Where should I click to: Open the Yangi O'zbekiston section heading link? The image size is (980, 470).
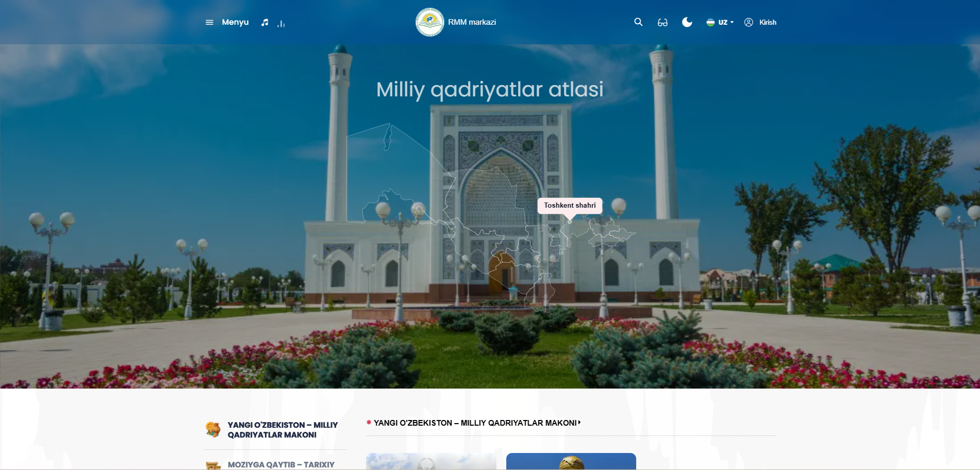(x=475, y=423)
